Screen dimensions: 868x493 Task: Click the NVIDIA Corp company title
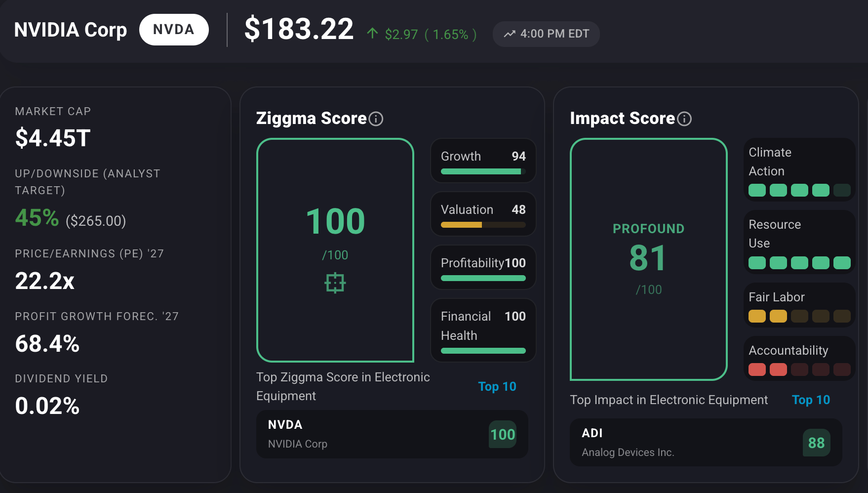pos(71,30)
